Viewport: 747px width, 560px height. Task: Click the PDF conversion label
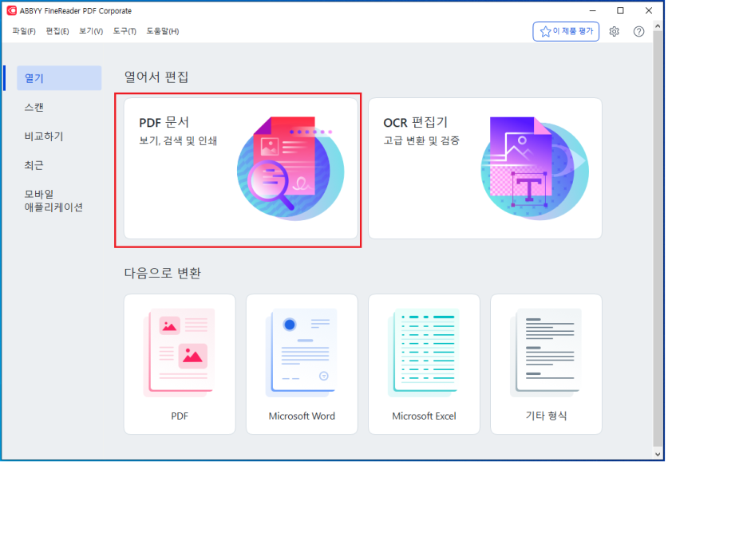tap(180, 416)
